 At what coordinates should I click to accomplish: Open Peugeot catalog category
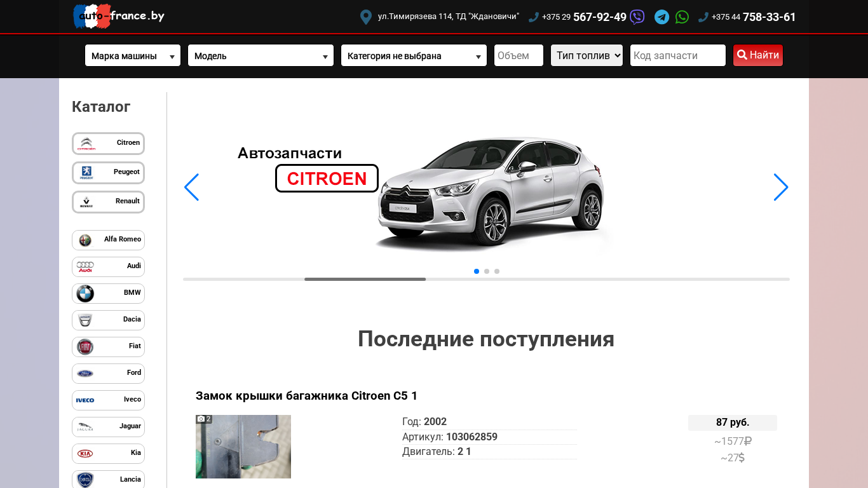108,173
